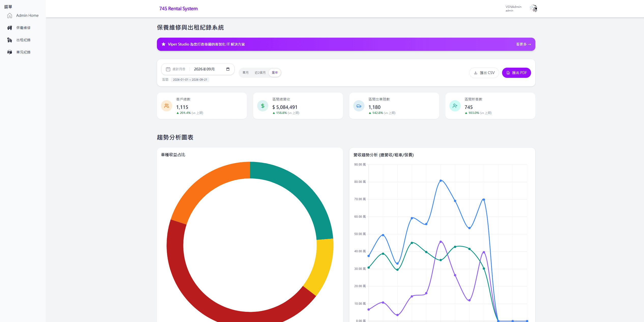Click the 1,180 trips value
Screen dimensions: 644x322
374,107
